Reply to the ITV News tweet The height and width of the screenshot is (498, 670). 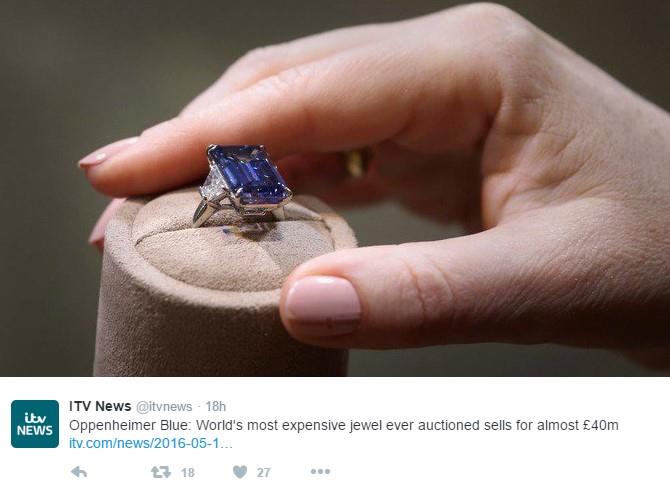click(79, 472)
